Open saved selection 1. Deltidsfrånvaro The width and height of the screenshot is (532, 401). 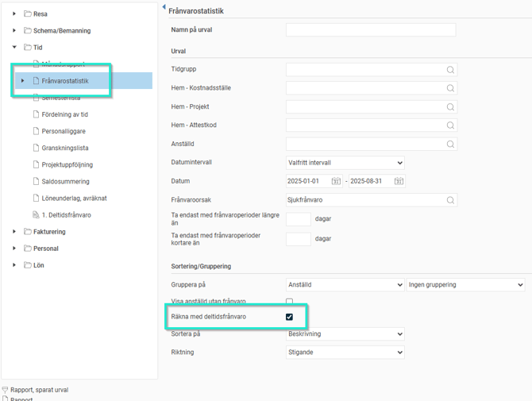click(x=66, y=215)
